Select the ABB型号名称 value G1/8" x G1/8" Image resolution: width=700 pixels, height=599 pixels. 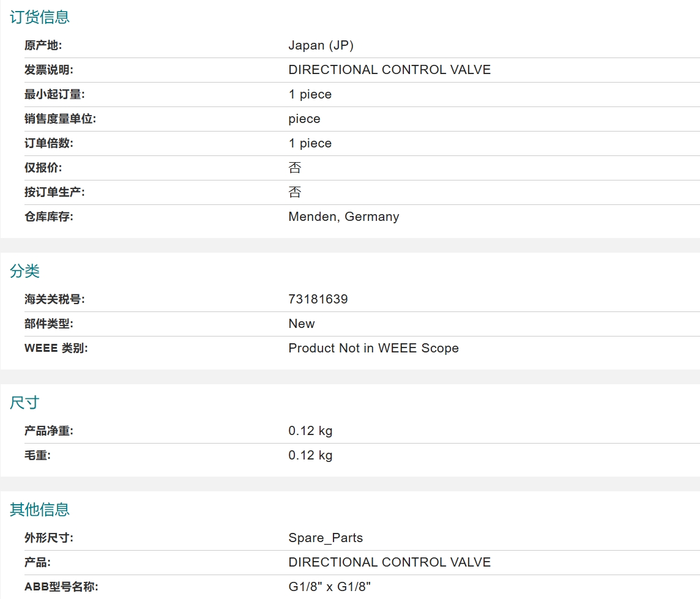[x=329, y=587]
